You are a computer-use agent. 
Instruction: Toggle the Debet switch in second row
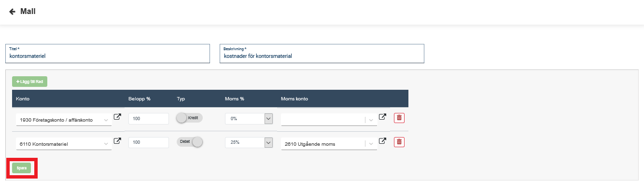click(189, 142)
